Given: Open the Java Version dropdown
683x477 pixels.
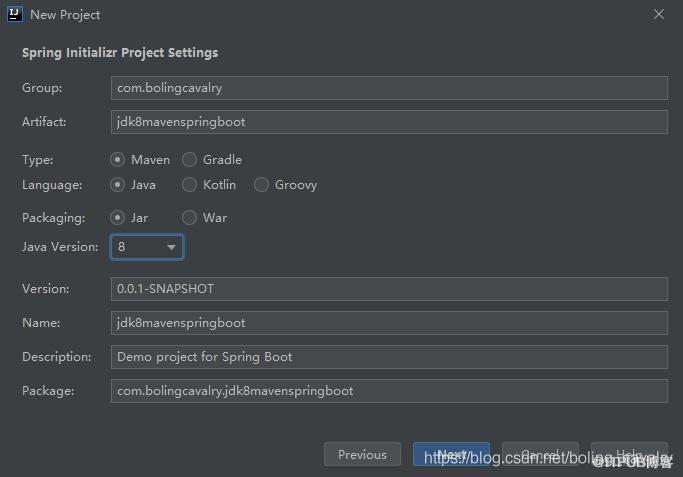Looking at the screenshot, I should click(x=147, y=247).
